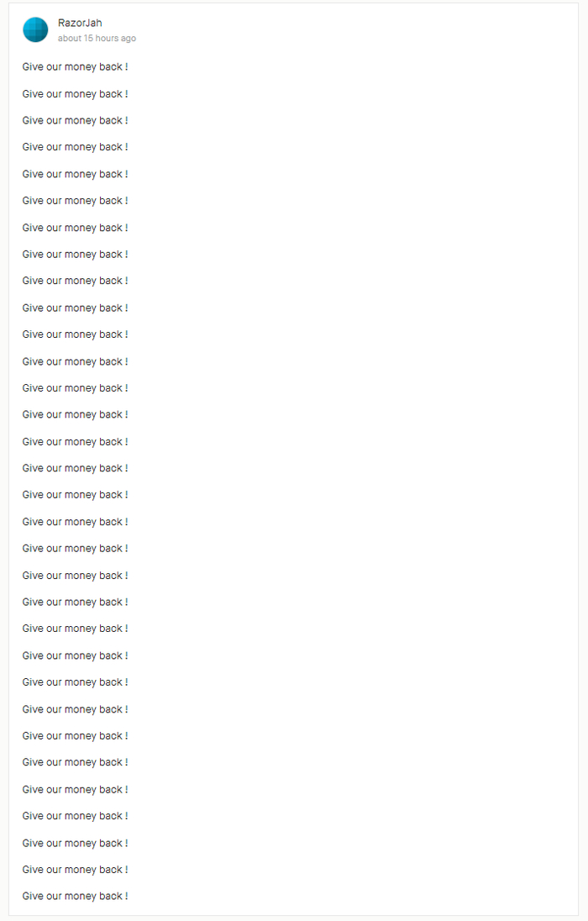Image resolution: width=588 pixels, height=921 pixels.
Task: Click the first 'Give our money back !' line
Action: (76, 67)
